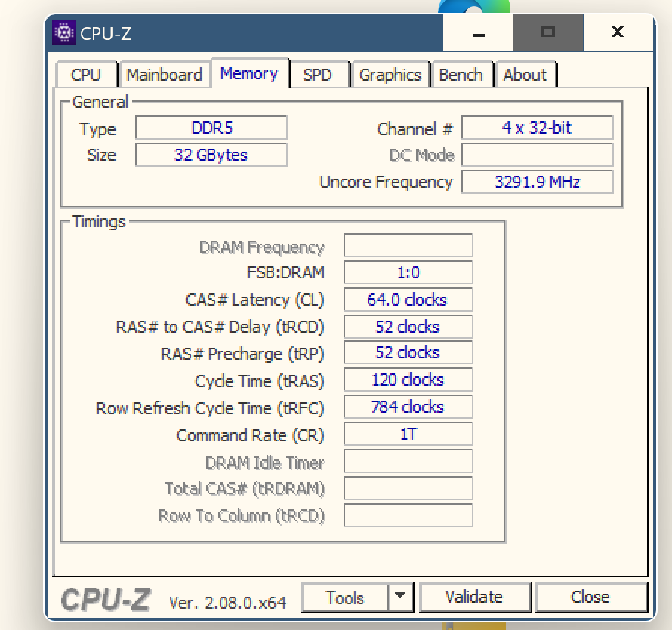Click the Edge icon behind the window

[474, 6]
